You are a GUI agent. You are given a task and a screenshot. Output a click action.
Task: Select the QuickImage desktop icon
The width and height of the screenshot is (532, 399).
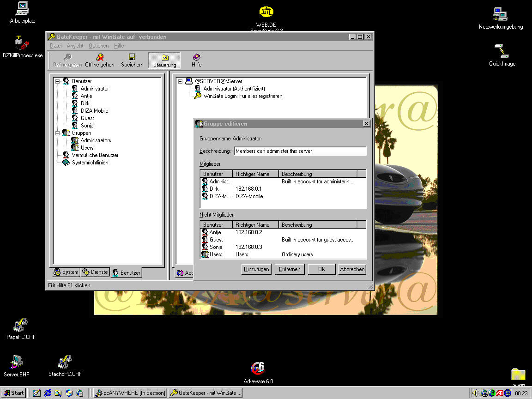point(502,51)
